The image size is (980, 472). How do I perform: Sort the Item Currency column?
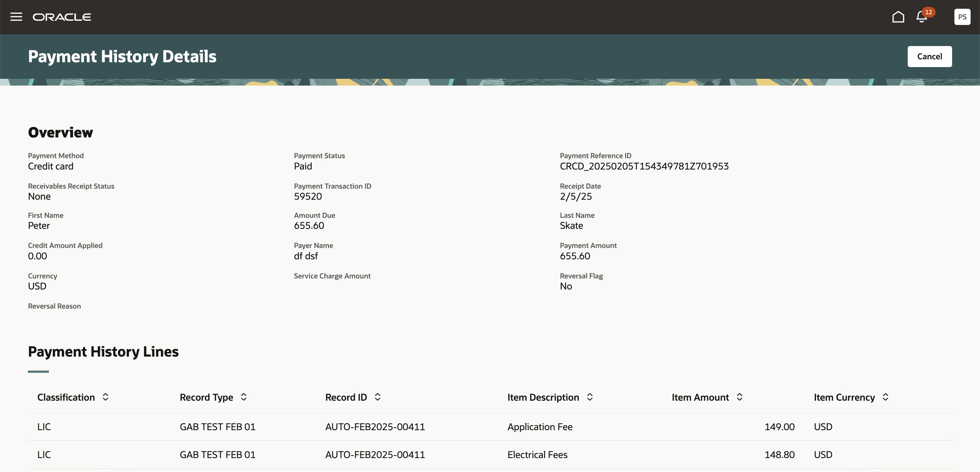click(886, 397)
